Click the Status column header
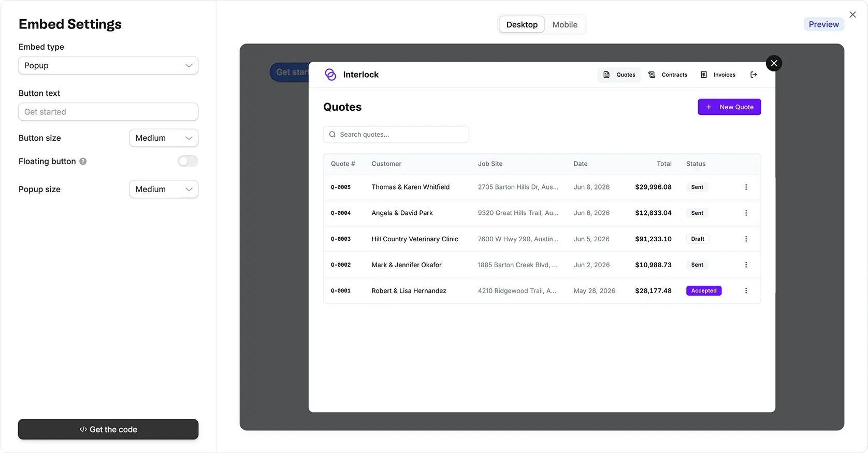Viewport: 868px width, 453px height. (x=696, y=164)
